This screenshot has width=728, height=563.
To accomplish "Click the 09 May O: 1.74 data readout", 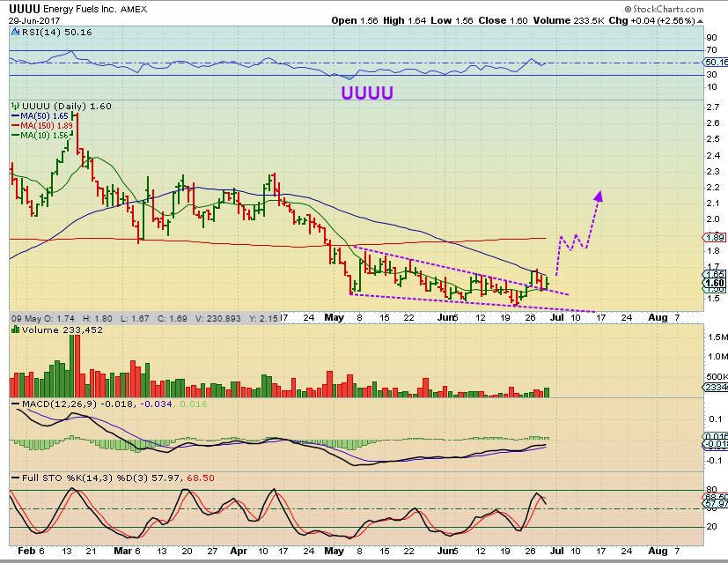I will [x=43, y=318].
